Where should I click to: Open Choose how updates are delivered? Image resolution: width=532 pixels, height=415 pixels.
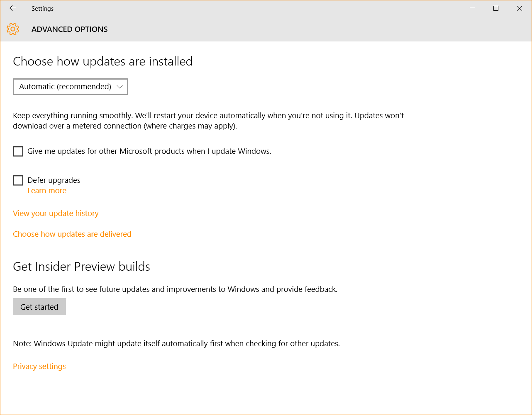[72, 234]
